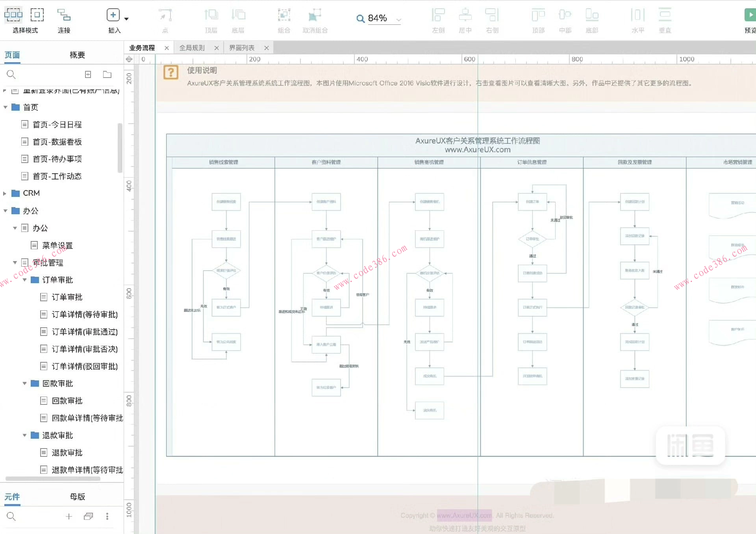
Task: Switch to the 概要 outline tab
Action: [77, 55]
